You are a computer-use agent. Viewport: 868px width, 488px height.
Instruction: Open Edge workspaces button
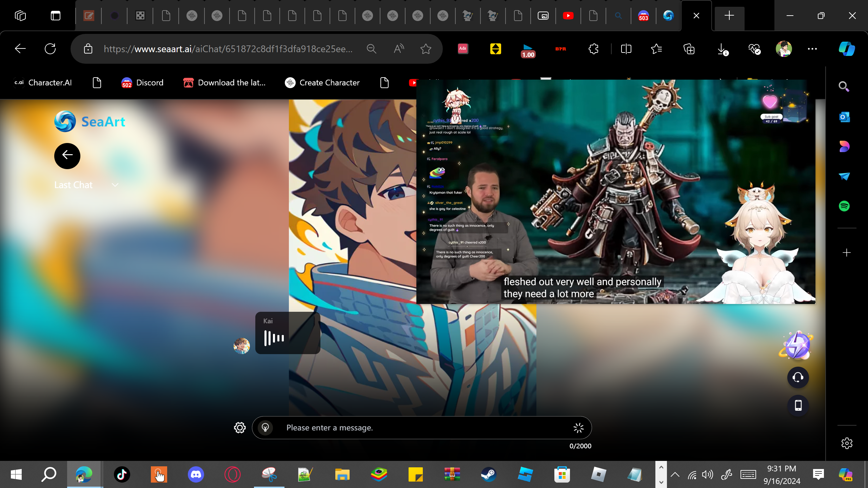coord(20,16)
